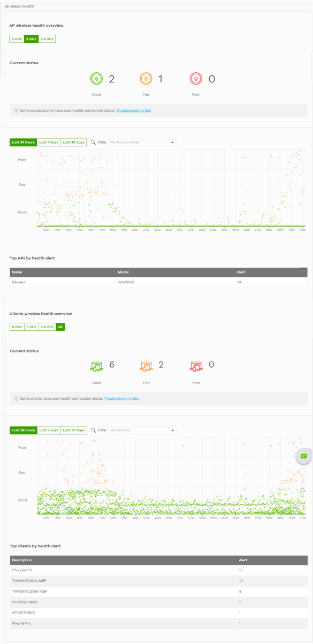Show the last 7 days in the AP chart

point(49,143)
